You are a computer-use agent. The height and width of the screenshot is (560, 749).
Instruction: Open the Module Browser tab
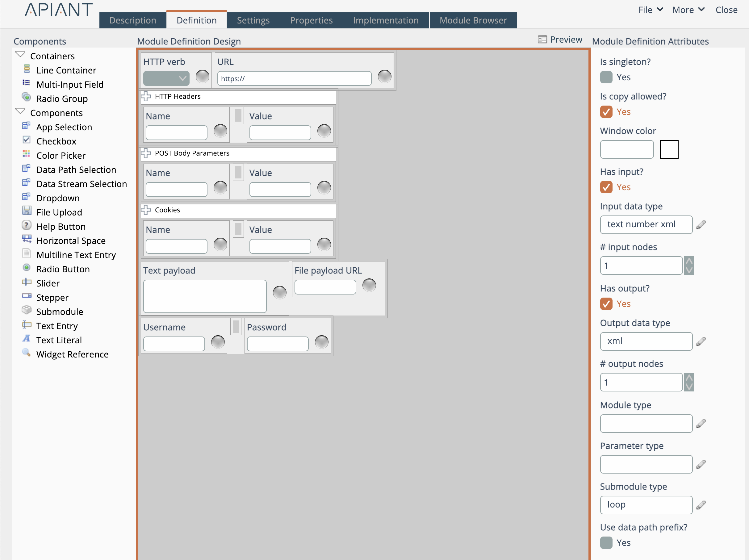point(473,20)
